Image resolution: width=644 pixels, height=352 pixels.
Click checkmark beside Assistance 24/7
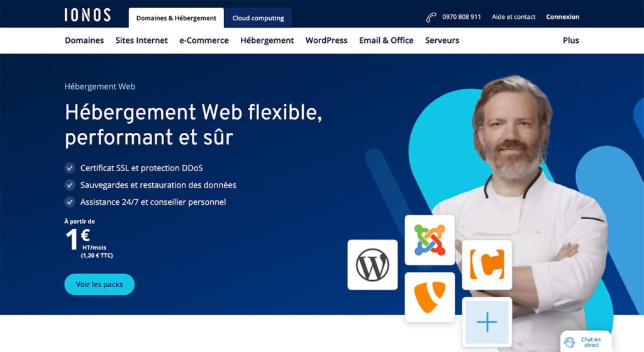[x=70, y=202]
